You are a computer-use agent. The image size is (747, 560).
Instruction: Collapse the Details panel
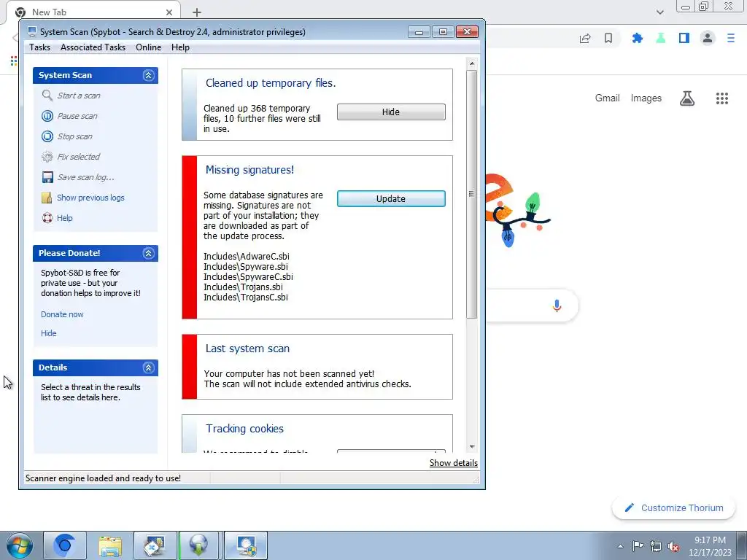click(148, 367)
